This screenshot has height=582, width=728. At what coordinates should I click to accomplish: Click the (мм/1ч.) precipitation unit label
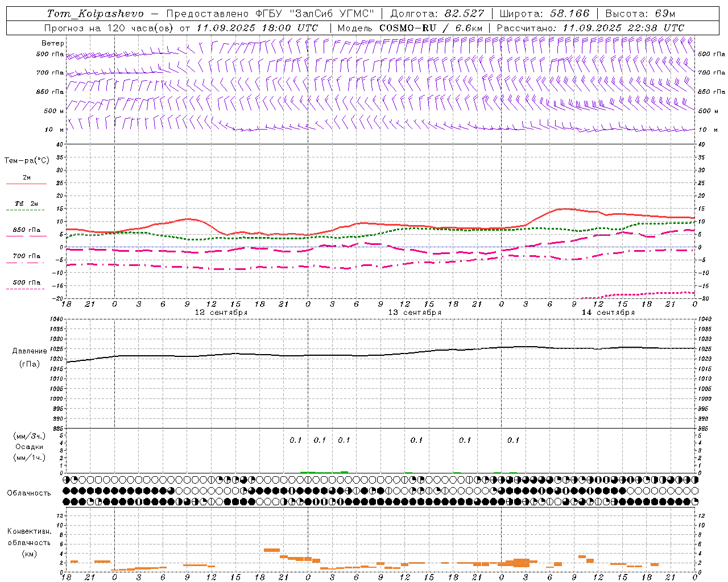pos(30,458)
